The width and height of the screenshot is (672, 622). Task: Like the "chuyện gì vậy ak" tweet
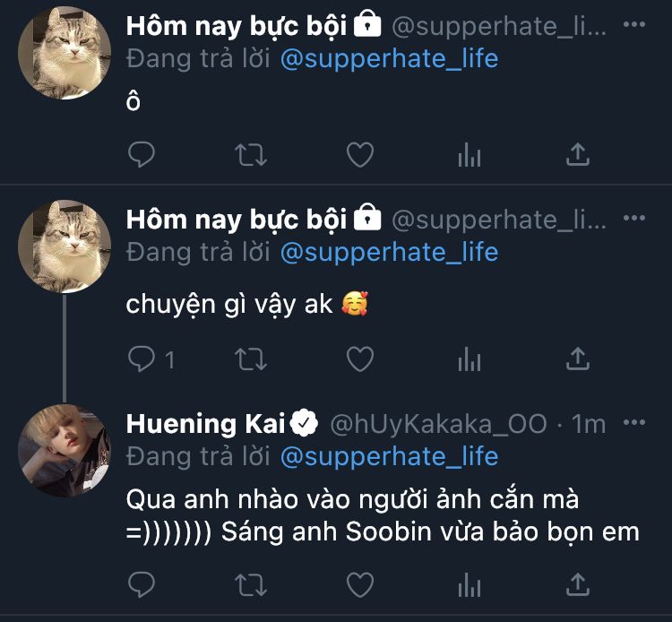tap(360, 359)
